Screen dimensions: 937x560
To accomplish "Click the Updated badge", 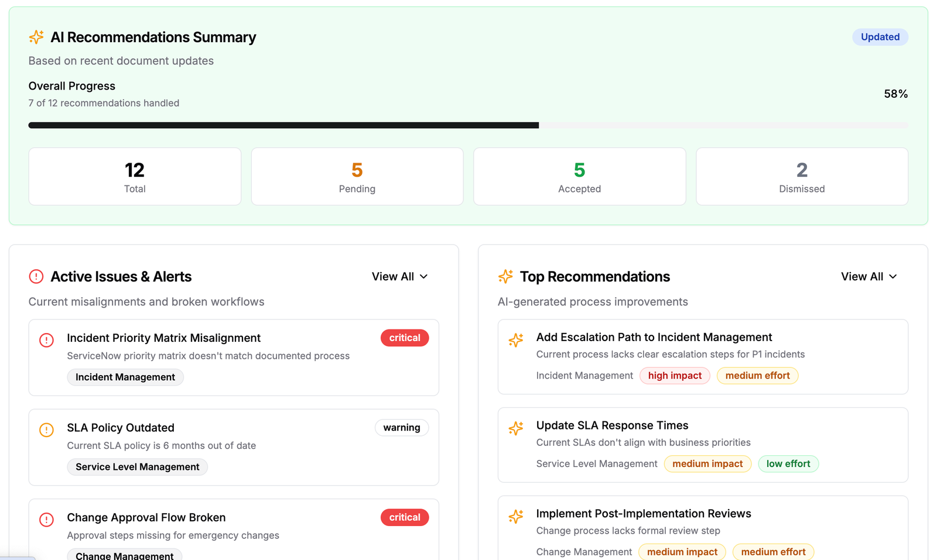I will coord(880,37).
